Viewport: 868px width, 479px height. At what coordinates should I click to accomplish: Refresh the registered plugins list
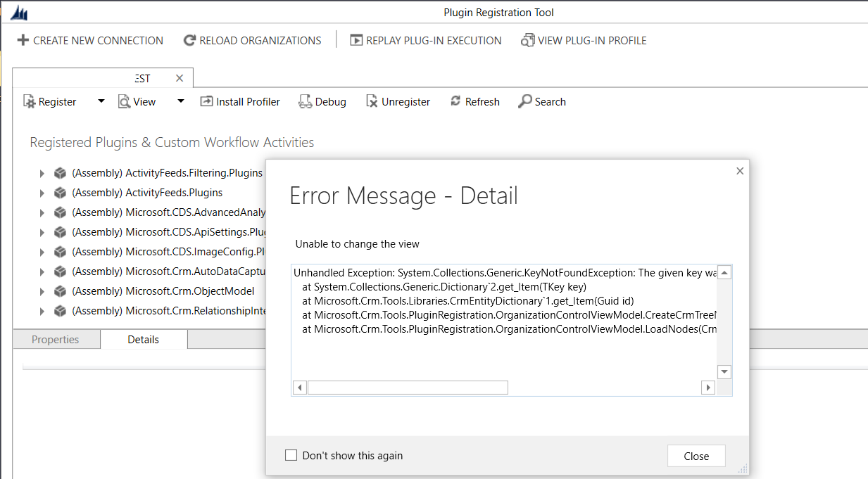pyautogui.click(x=474, y=101)
